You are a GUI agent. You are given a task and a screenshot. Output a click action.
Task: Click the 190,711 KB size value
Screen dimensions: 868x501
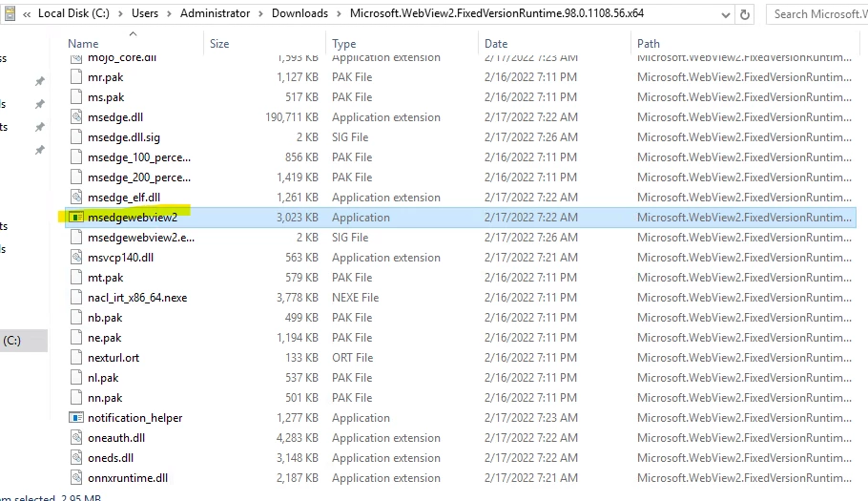tap(292, 116)
